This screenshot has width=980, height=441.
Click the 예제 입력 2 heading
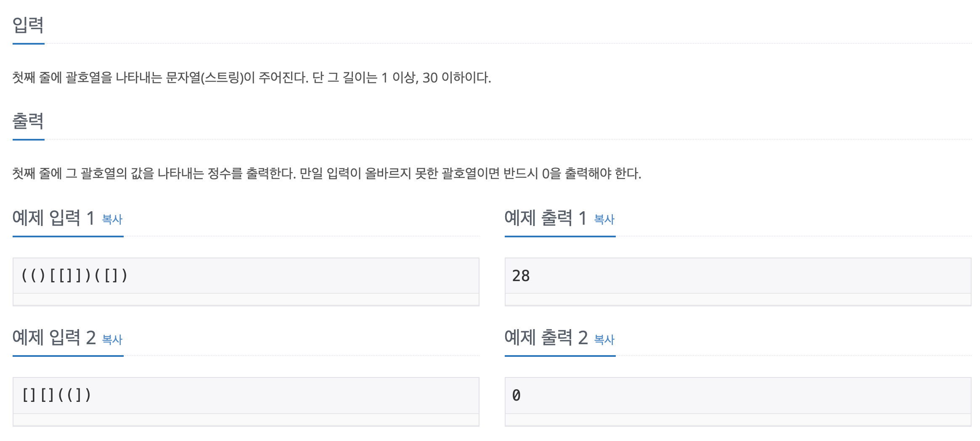click(54, 337)
